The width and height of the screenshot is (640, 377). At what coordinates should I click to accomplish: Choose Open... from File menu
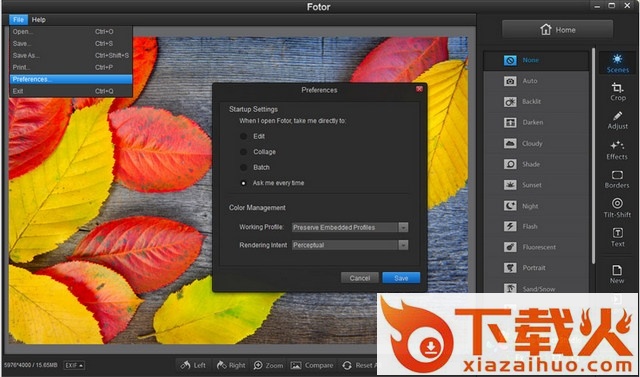[71, 32]
